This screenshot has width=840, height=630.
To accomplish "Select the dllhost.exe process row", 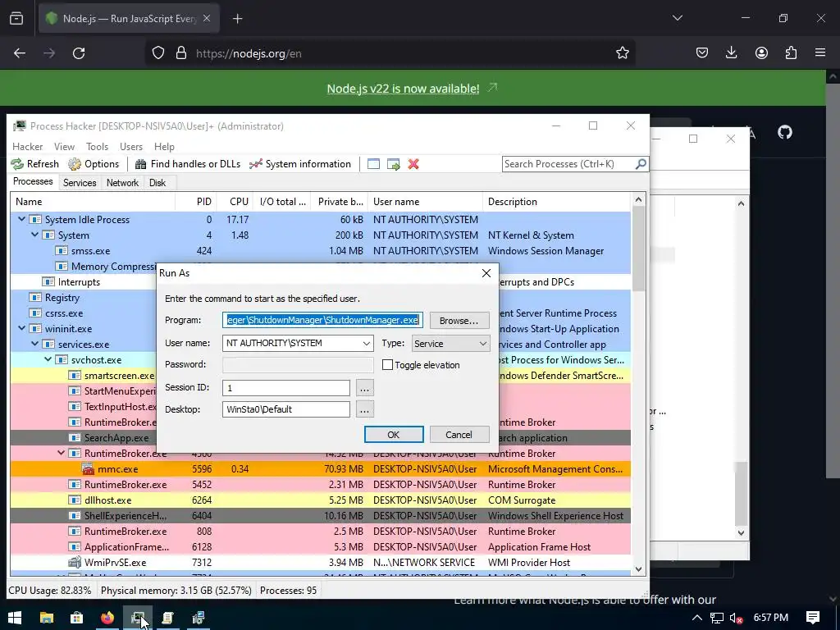I will 321,500.
